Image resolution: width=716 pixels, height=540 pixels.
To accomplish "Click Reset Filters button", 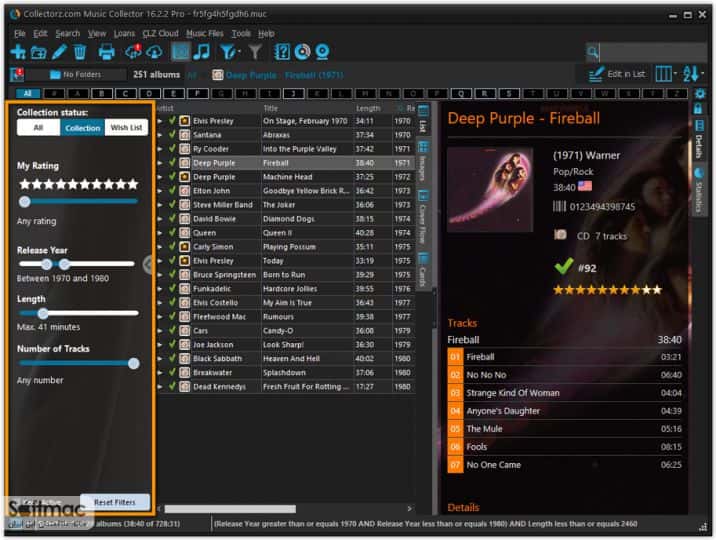I will click(115, 502).
